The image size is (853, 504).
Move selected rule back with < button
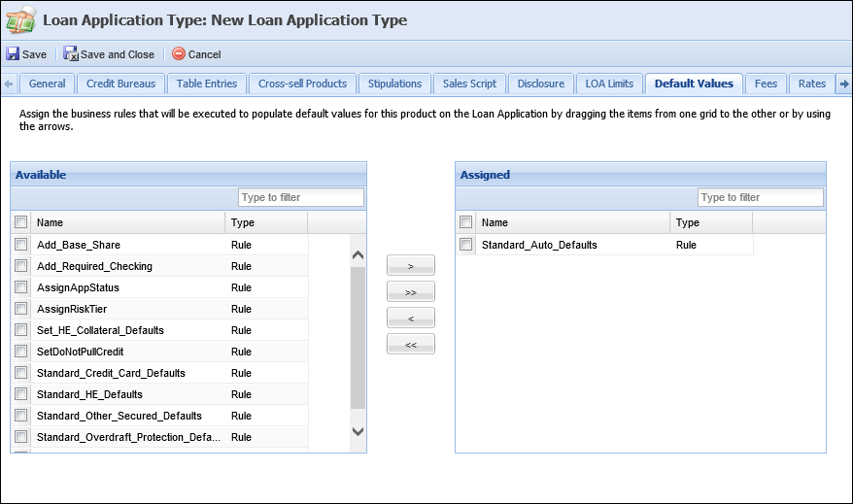coord(411,319)
